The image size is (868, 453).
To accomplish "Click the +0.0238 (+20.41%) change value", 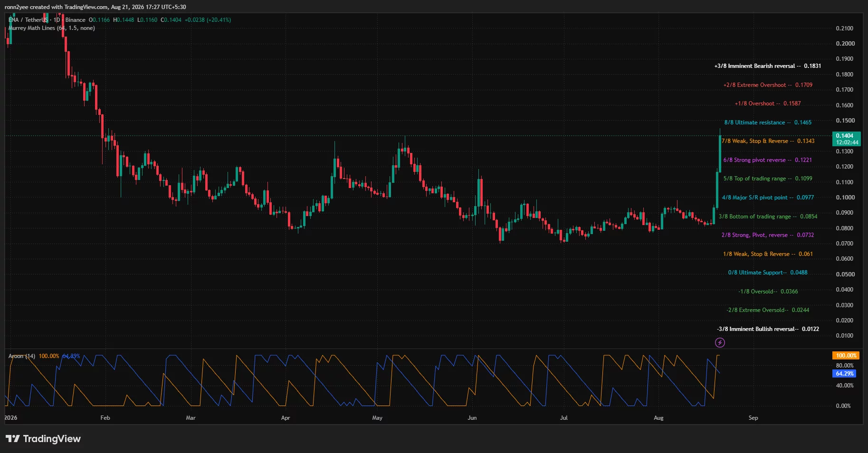I will click(x=208, y=20).
